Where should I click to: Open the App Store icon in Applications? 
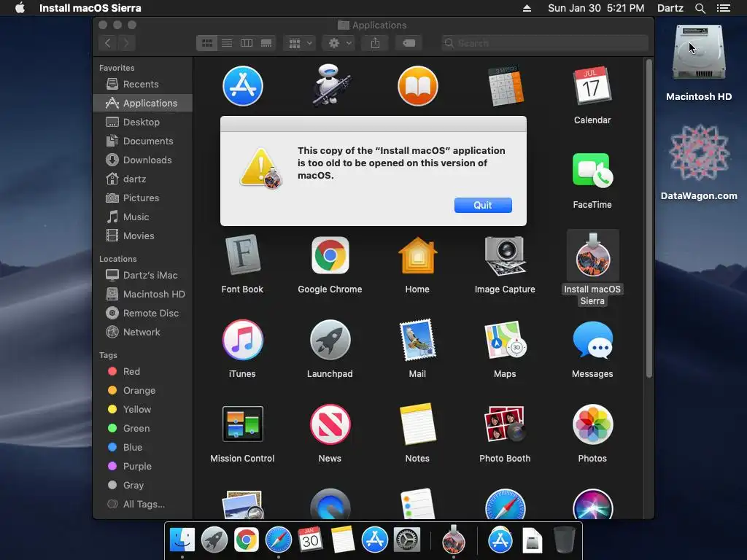242,86
